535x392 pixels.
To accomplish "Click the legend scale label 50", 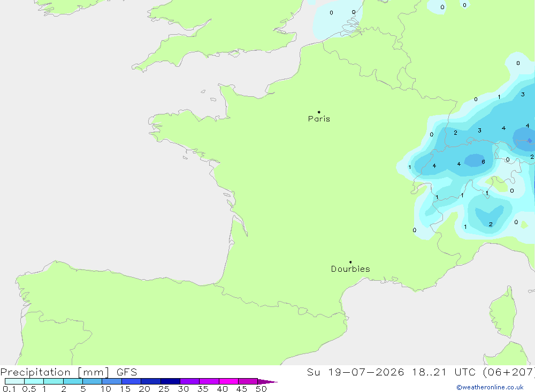I will [x=261, y=389].
